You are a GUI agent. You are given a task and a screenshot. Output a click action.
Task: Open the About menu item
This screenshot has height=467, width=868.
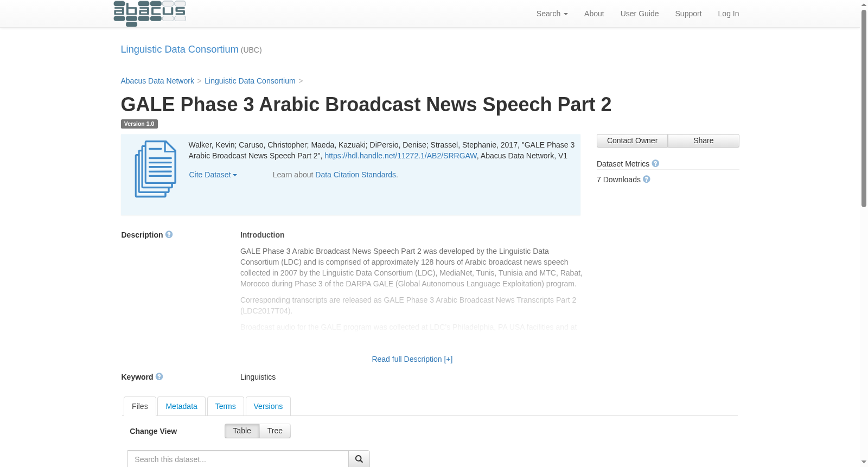click(x=594, y=14)
